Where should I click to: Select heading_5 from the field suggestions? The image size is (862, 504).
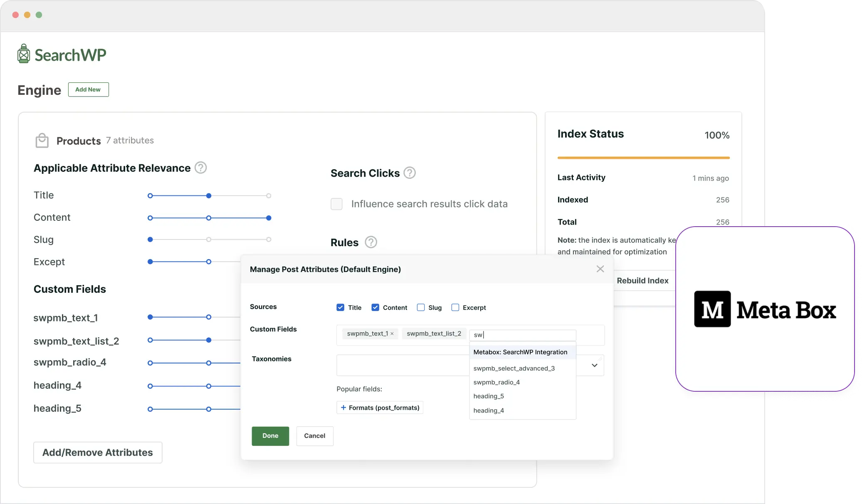click(489, 396)
